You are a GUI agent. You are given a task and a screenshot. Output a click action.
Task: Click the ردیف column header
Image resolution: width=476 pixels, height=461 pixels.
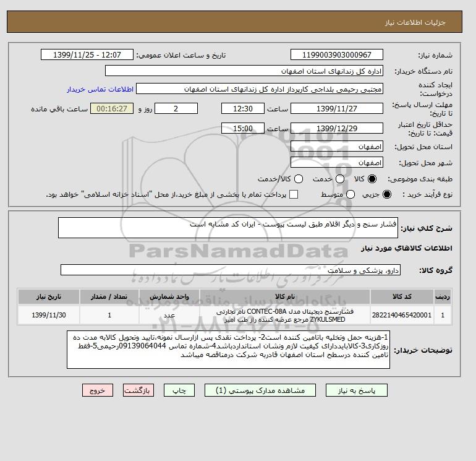pos(442,296)
